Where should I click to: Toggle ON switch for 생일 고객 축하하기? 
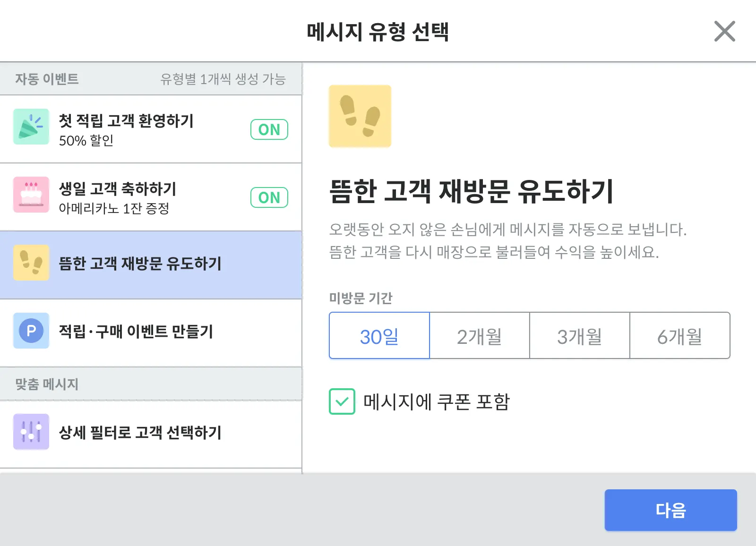[x=269, y=197]
